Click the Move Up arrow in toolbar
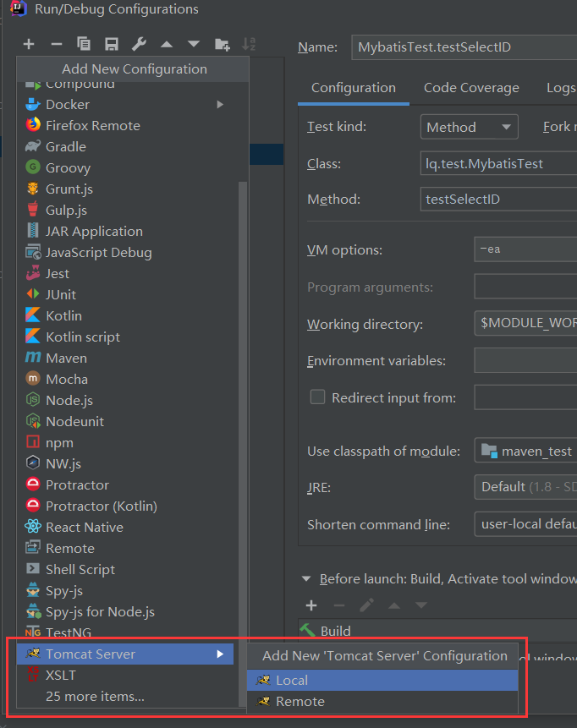Screen dimensions: 577x728 point(167,45)
